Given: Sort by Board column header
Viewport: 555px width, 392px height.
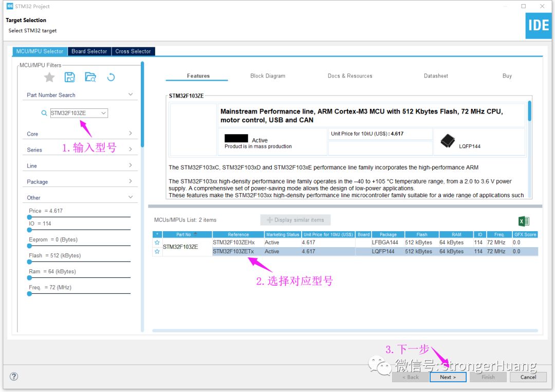Looking at the screenshot, I should pyautogui.click(x=363, y=234).
